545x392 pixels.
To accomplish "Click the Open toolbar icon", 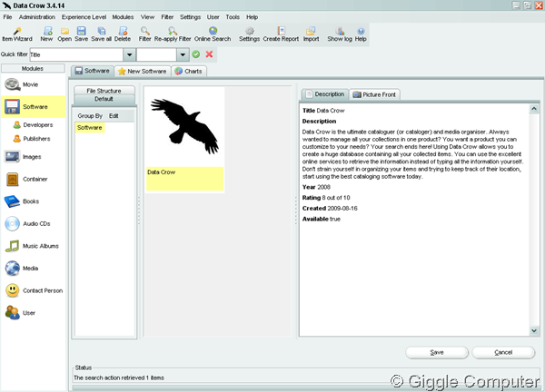I will click(x=64, y=34).
